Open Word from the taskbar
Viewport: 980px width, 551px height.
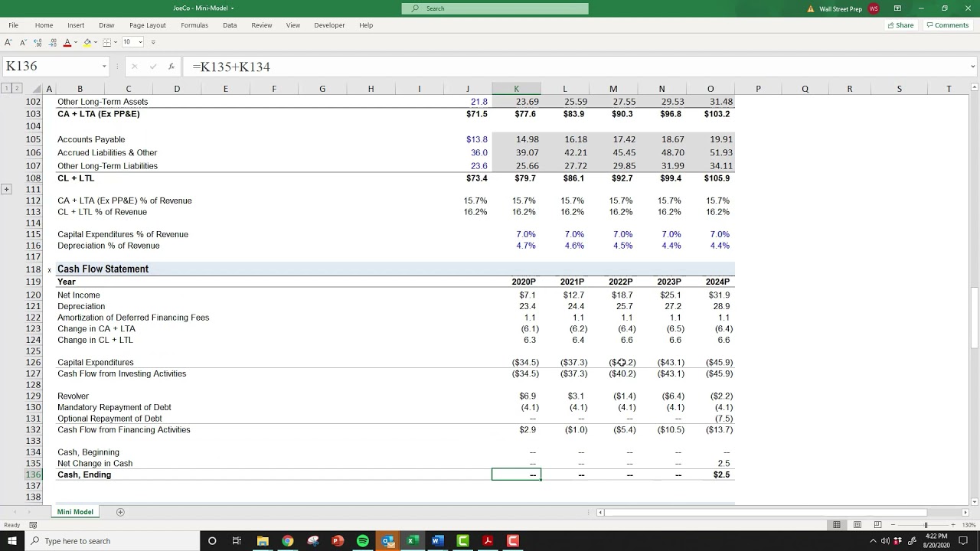[x=437, y=541]
